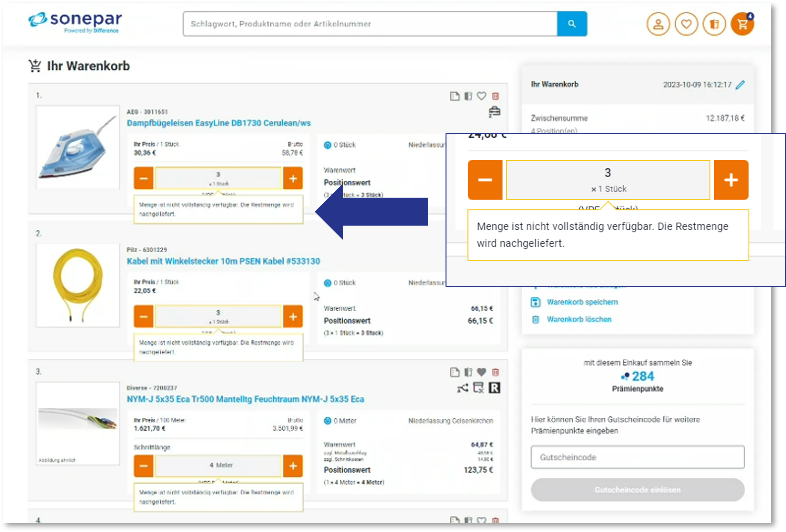
Task: Open the orange shopping cart icon
Action: pyautogui.click(x=742, y=24)
